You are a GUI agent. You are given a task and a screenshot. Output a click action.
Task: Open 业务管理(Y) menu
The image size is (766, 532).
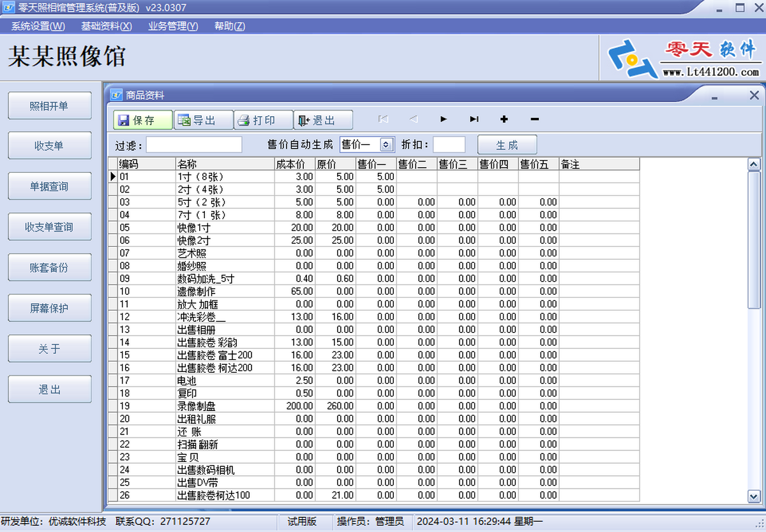tap(173, 26)
